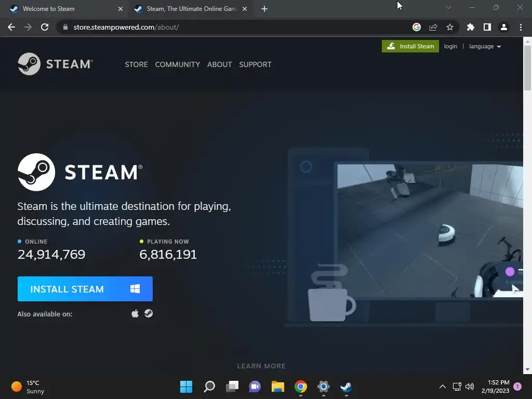Click the login link
Screen dimensions: 532x399
[x=450, y=46]
